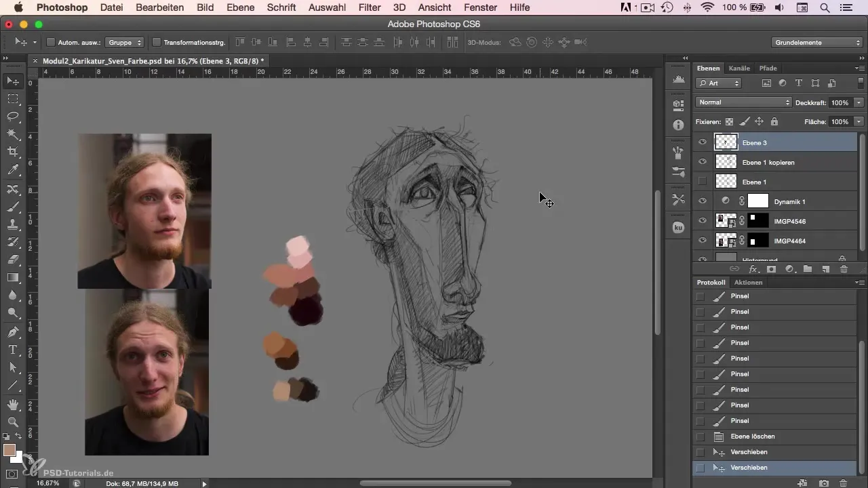Toggle Quick Mask mode icon

tap(12, 474)
